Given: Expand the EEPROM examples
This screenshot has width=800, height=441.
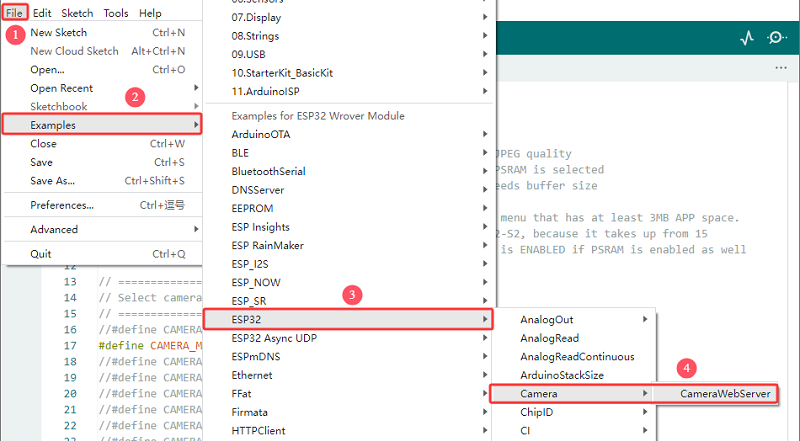Looking at the screenshot, I should click(349, 208).
